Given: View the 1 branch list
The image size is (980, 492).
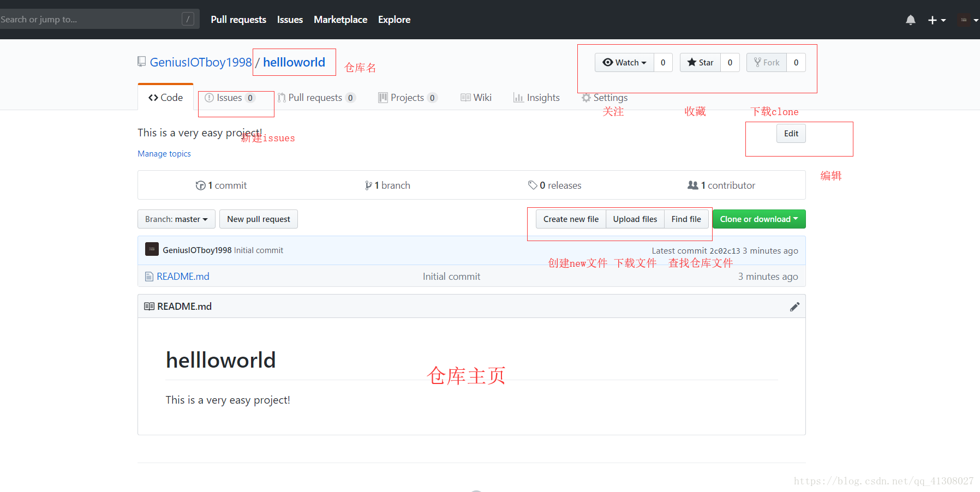Looking at the screenshot, I should pos(387,185).
